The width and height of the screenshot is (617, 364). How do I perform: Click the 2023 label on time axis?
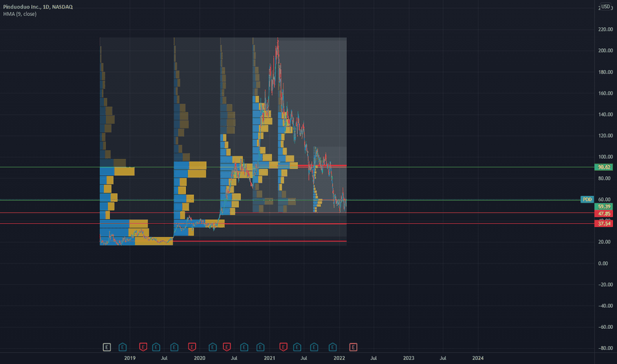(x=408, y=358)
